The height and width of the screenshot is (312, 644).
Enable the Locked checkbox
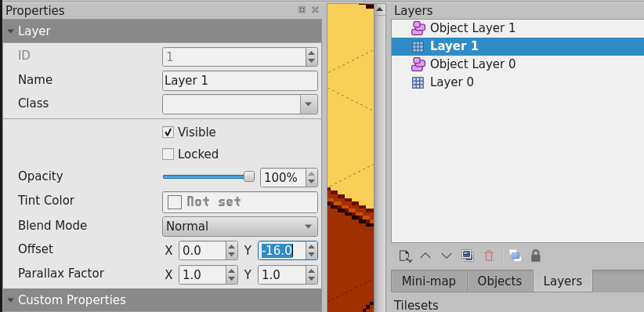(x=168, y=154)
